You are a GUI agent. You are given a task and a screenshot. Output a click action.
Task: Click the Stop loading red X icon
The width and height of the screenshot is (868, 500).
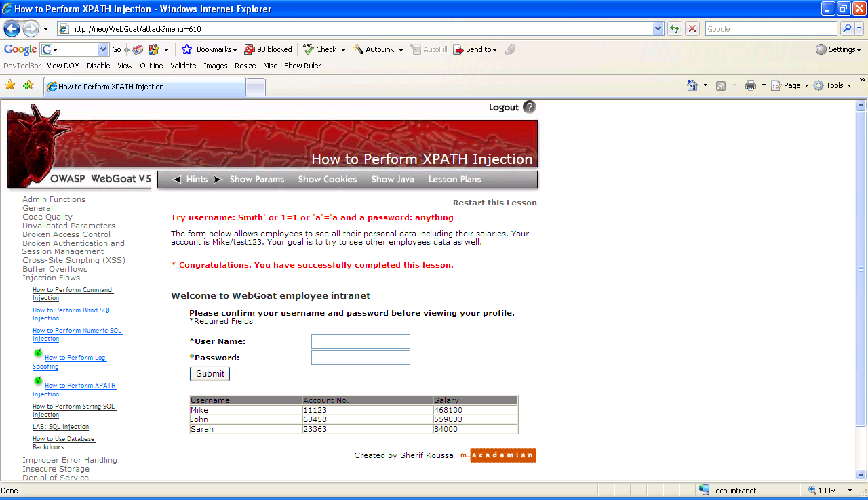coord(692,28)
